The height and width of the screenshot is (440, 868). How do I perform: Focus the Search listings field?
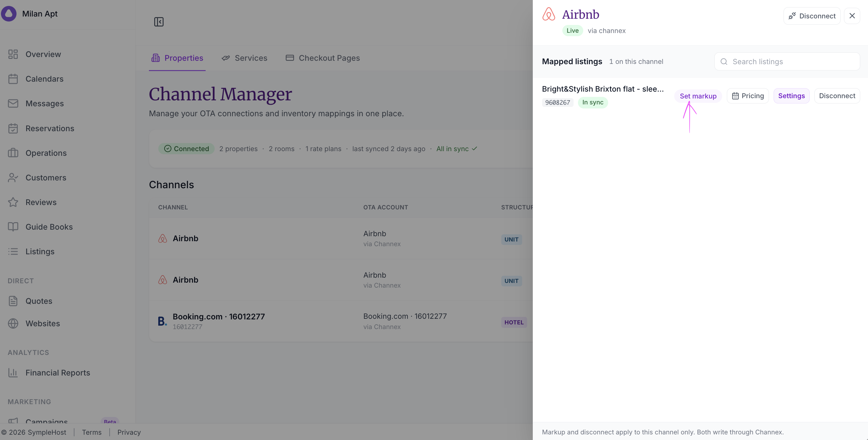coord(787,62)
